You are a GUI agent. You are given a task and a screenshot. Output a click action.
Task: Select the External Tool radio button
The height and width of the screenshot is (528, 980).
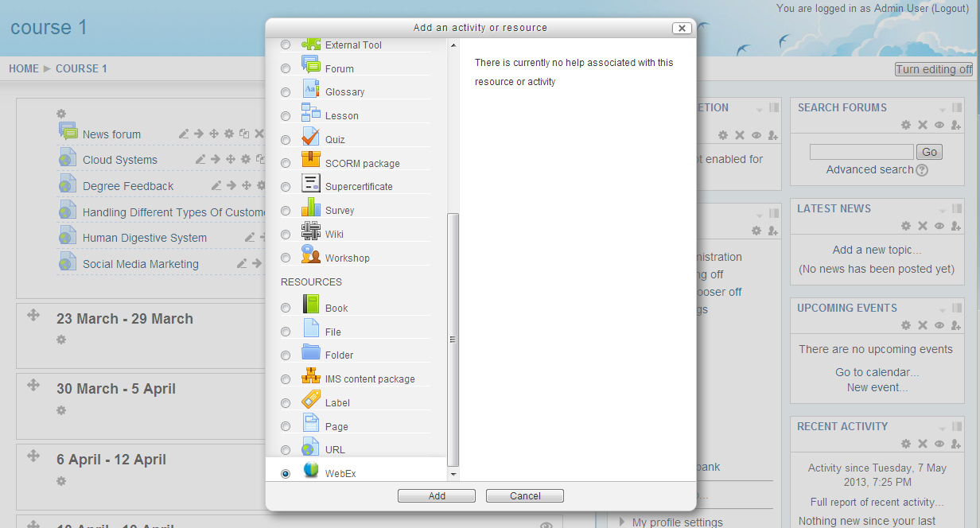click(286, 46)
